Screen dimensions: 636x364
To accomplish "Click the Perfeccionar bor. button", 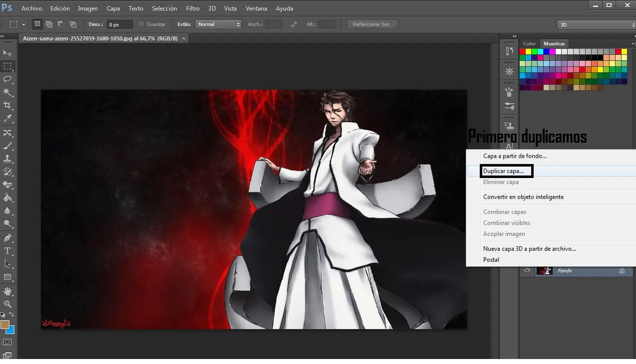I will 372,24.
